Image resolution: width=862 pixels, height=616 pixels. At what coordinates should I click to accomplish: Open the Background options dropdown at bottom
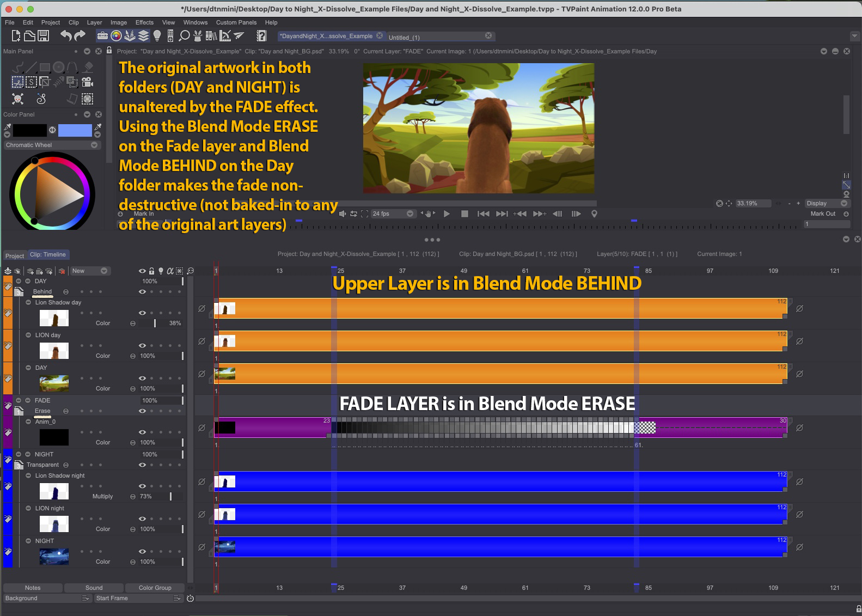tap(47, 598)
